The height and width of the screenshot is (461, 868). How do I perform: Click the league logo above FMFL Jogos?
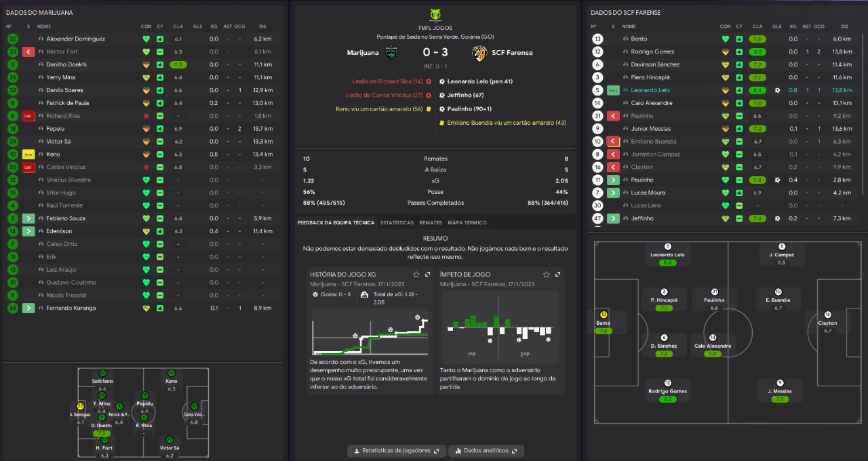(x=435, y=14)
